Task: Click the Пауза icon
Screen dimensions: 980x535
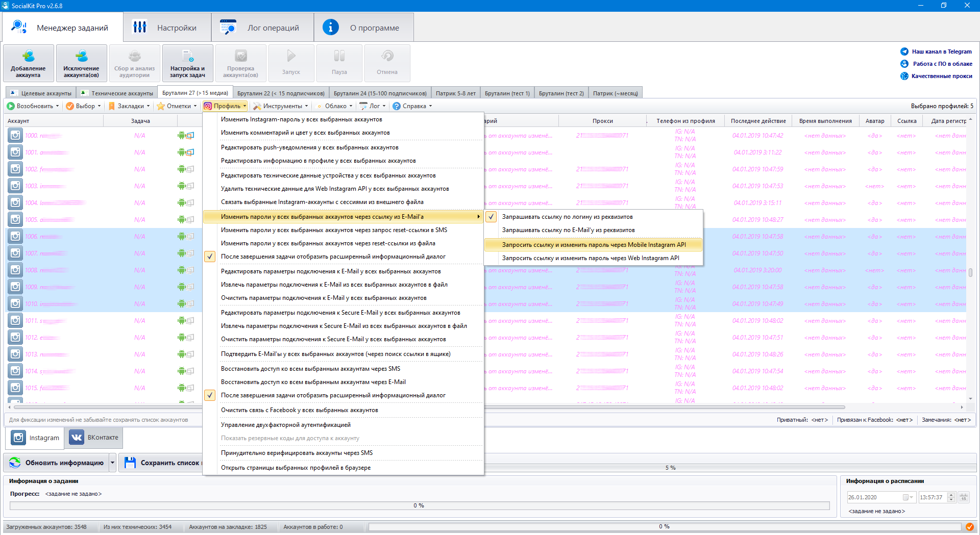Action: click(x=339, y=56)
